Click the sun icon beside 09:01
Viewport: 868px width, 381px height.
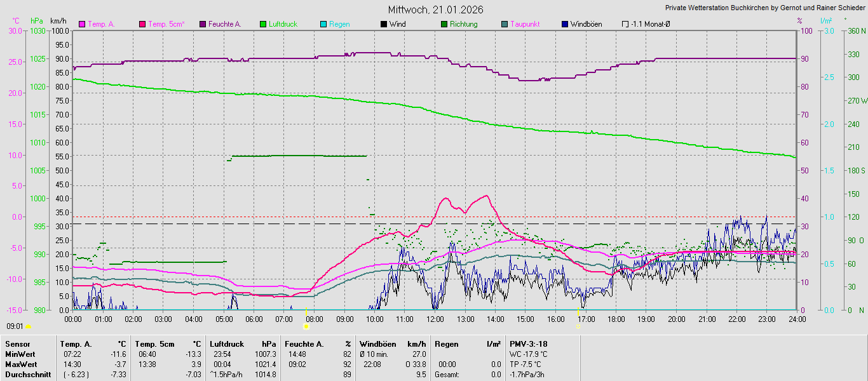(28, 326)
